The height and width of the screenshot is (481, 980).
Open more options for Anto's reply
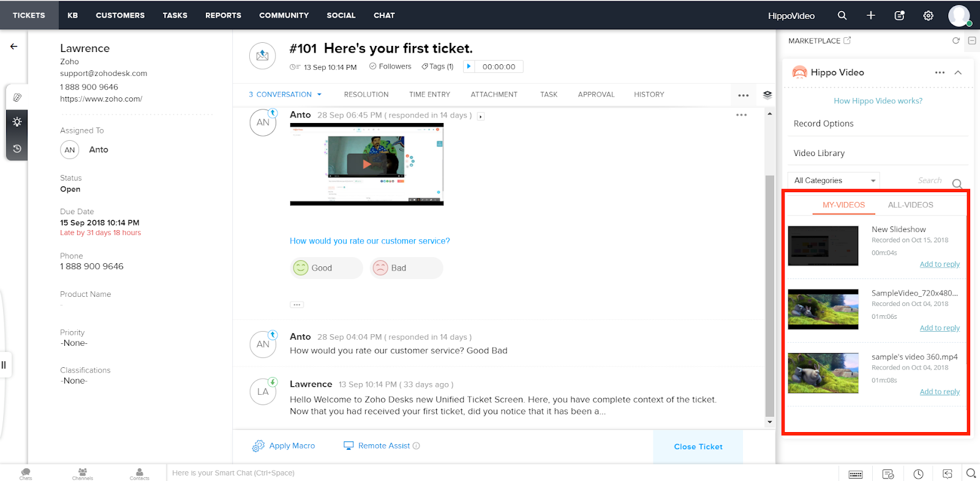(741, 115)
